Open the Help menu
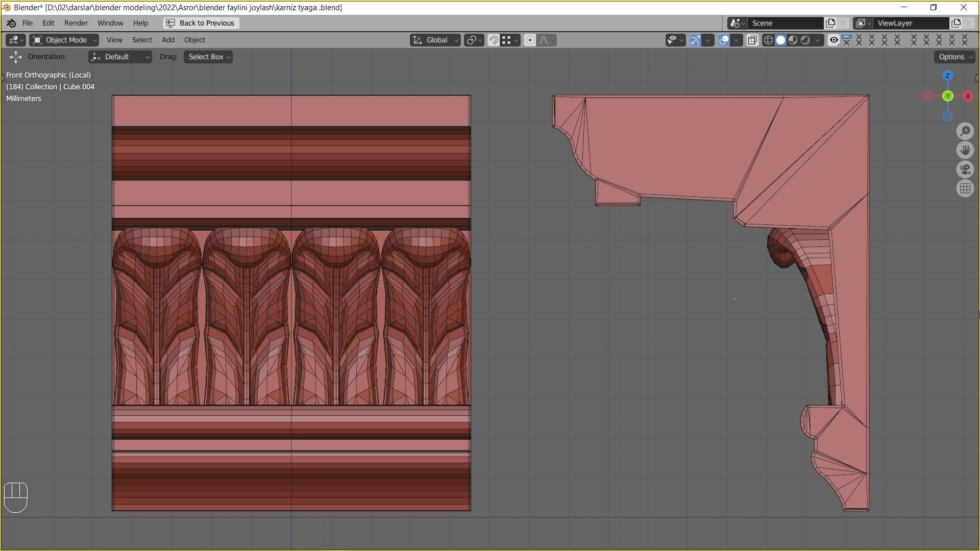 click(140, 23)
